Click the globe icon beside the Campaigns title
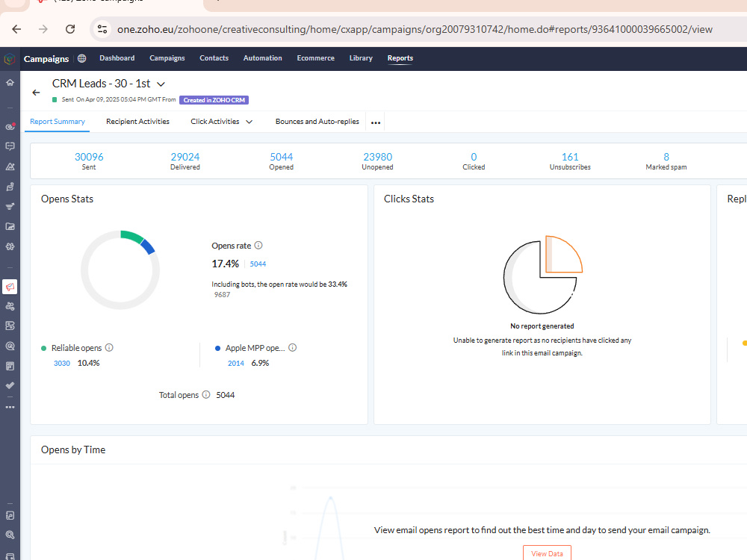Viewport: 747px width, 560px height. click(x=82, y=58)
